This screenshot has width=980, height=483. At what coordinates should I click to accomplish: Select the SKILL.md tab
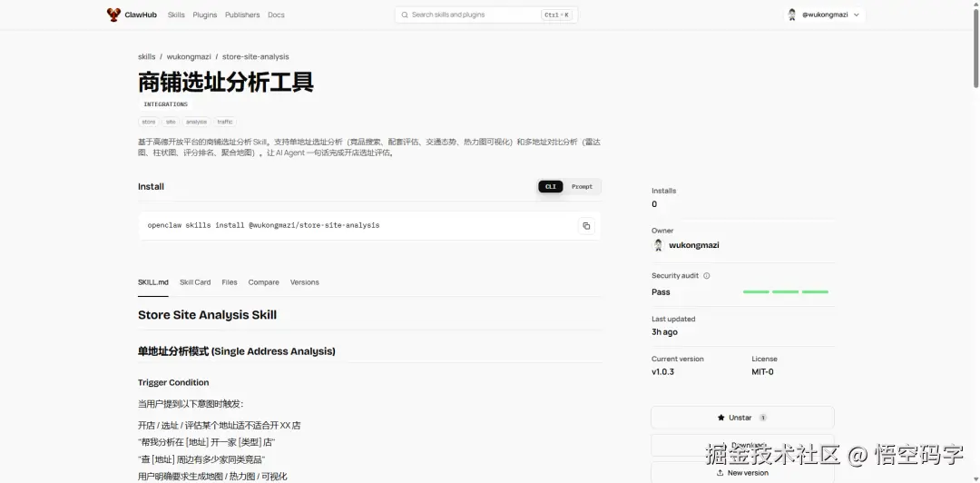click(153, 282)
